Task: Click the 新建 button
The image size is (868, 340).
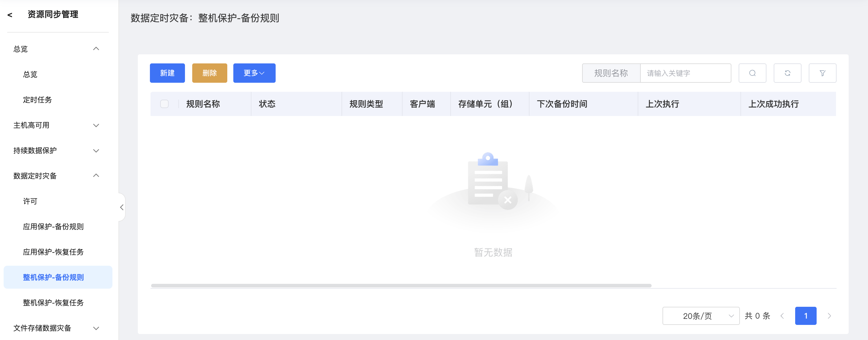Action: [167, 73]
